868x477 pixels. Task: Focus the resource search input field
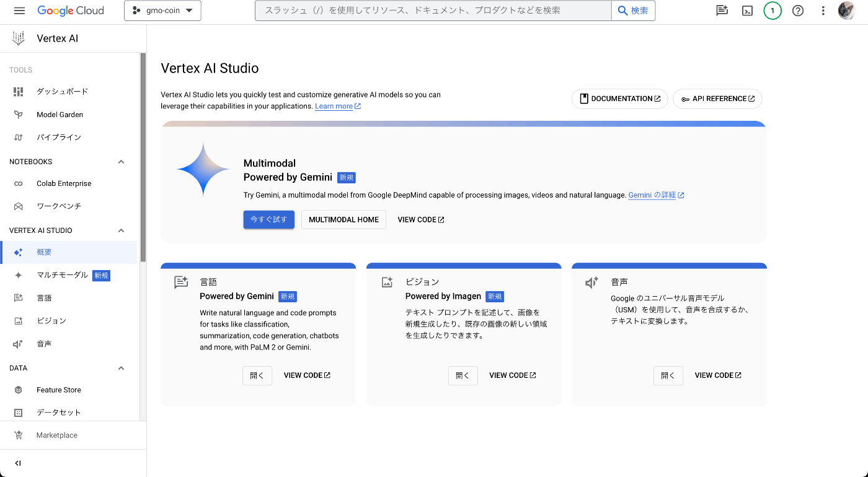point(433,11)
